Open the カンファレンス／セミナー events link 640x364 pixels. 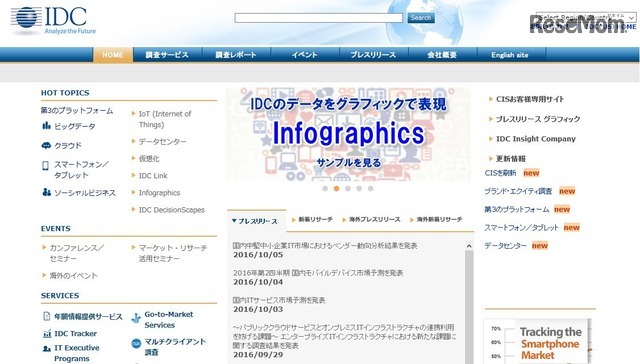77,253
